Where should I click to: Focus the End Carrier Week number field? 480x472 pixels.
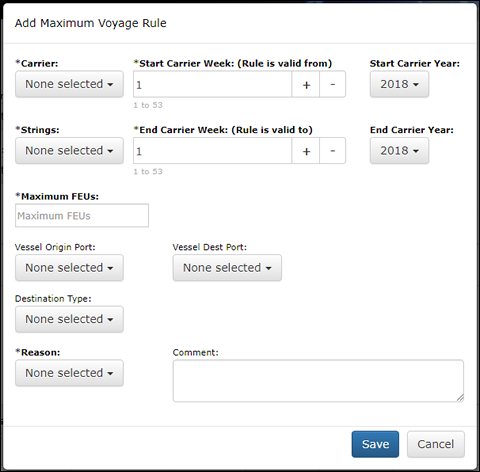point(213,151)
